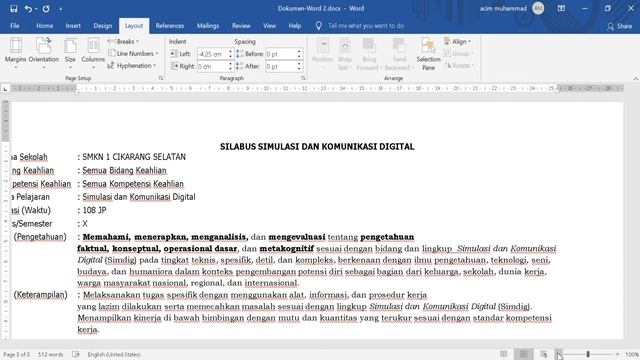Choose a paper Size
Screen dimensions: 640x360
point(70,54)
